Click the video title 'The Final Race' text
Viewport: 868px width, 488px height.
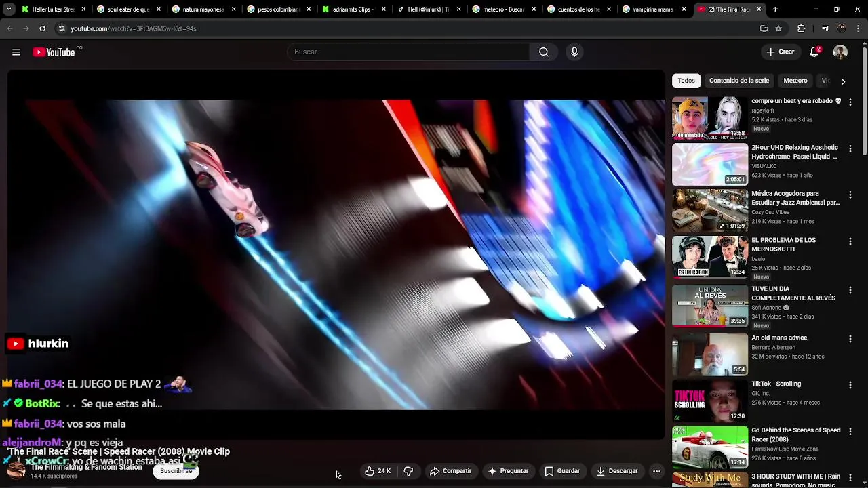point(118,451)
